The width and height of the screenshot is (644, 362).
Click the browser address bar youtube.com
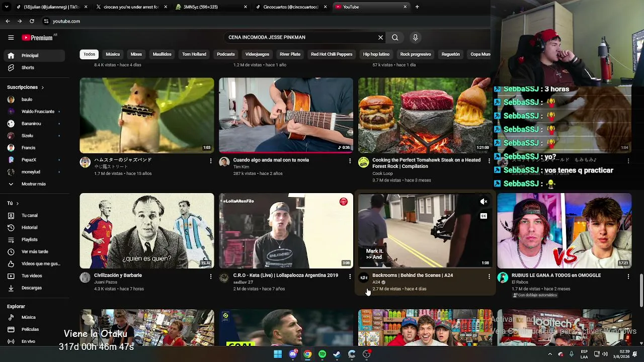(x=66, y=21)
